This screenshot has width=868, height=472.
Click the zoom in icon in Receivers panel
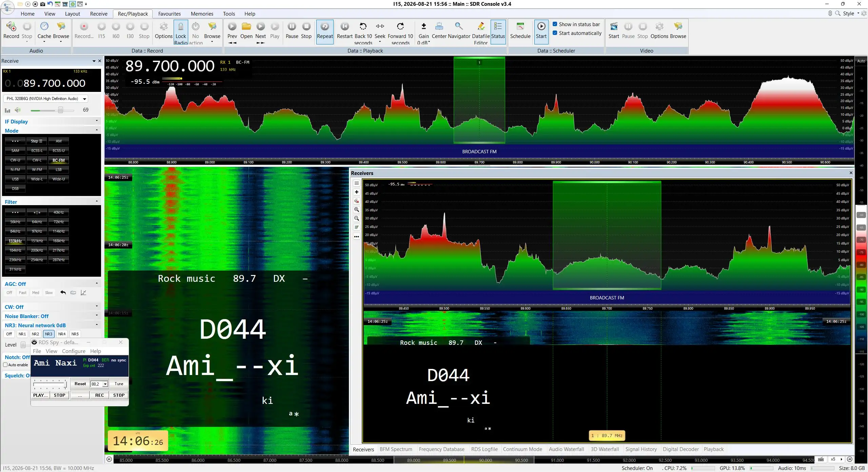[x=357, y=210]
